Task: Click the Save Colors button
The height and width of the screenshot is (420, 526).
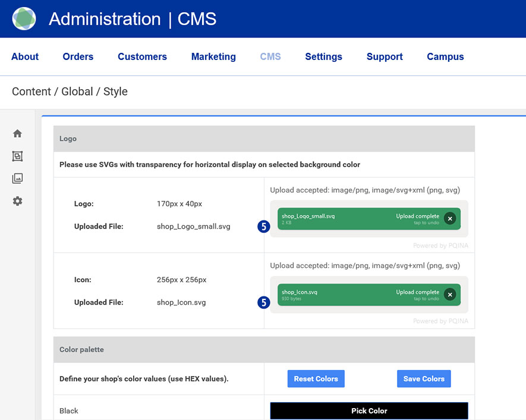Action: tap(424, 379)
